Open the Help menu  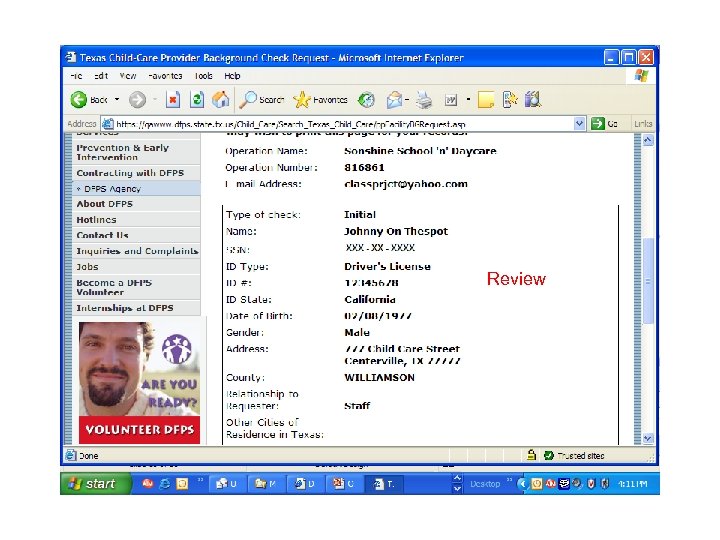pos(232,76)
